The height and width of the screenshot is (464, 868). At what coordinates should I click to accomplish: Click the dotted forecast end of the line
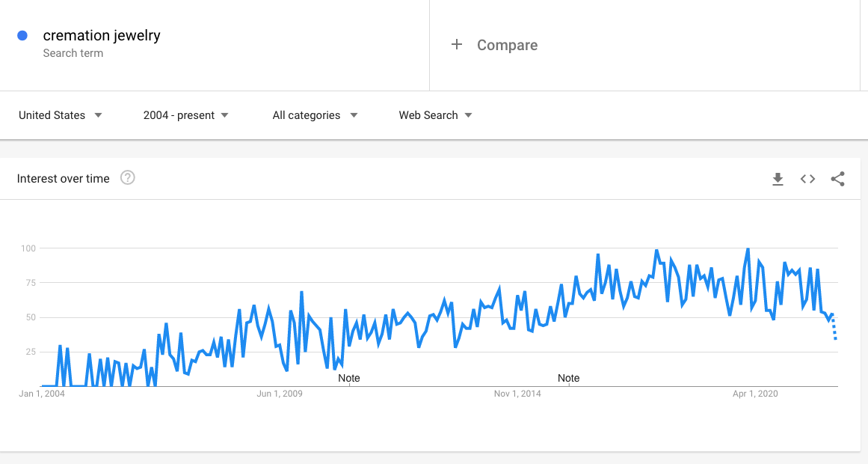834,327
